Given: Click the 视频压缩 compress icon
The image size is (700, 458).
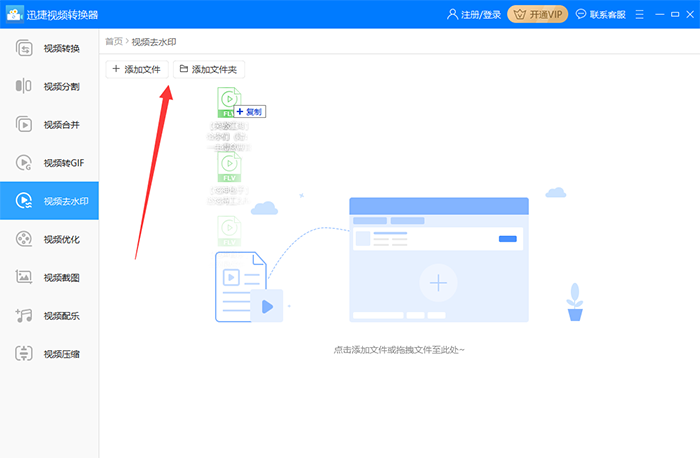Looking at the screenshot, I should point(24,354).
